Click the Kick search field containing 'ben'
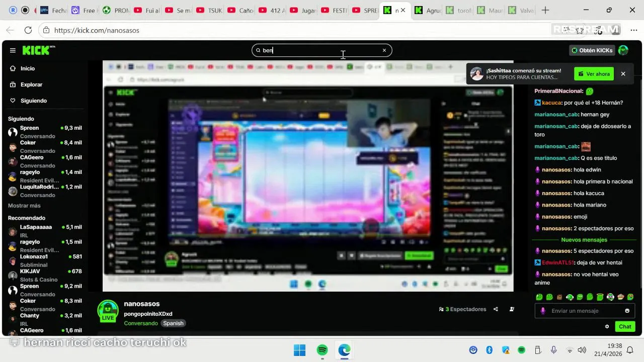Viewport: 644px width, 362px height. [322, 50]
